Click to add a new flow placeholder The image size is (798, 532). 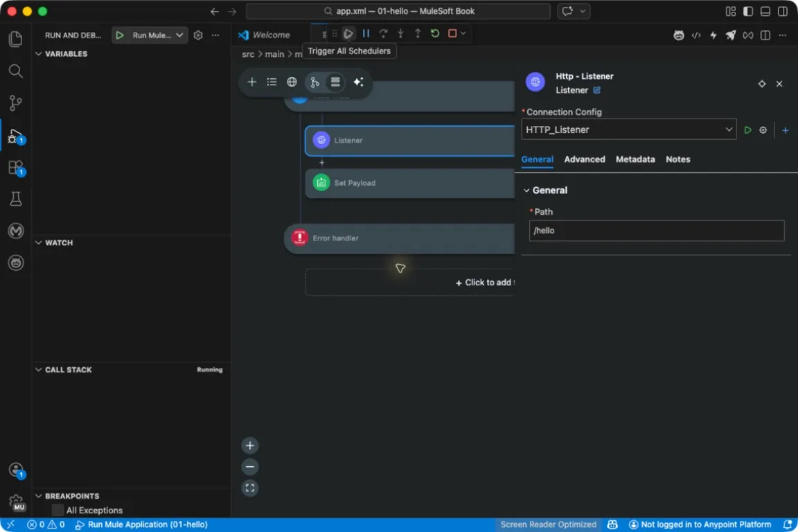(409, 283)
